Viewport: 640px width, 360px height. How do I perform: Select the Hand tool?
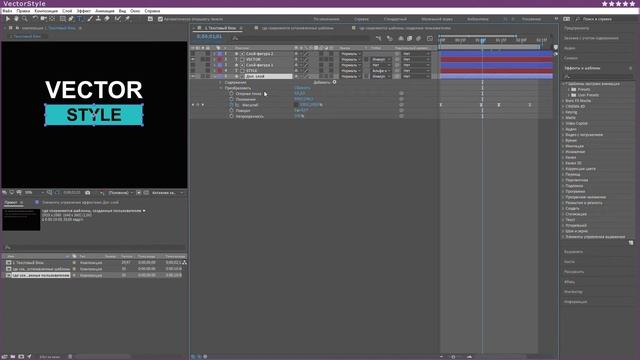tap(16, 19)
